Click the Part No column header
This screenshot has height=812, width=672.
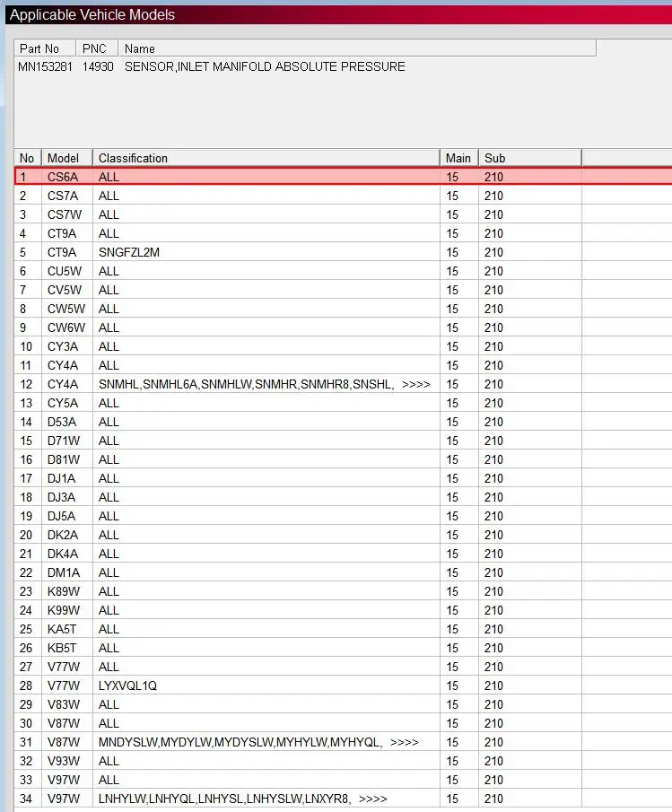(x=45, y=48)
